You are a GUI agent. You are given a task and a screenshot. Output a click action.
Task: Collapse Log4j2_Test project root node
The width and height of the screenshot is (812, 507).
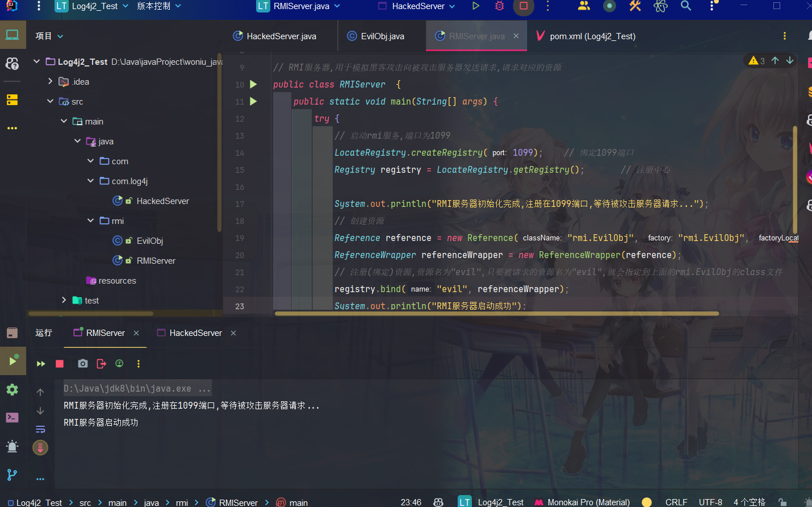tap(37, 61)
